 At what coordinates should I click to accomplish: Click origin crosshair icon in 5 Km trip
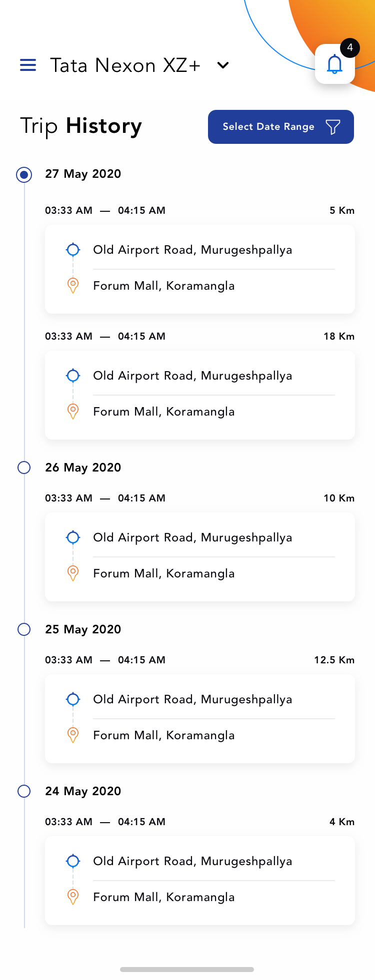pyautogui.click(x=73, y=249)
